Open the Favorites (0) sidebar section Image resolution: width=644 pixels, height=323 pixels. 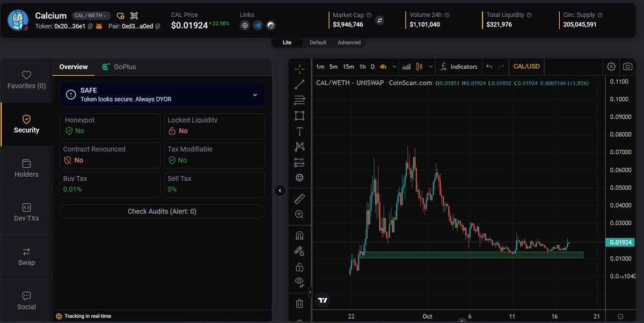(x=26, y=80)
